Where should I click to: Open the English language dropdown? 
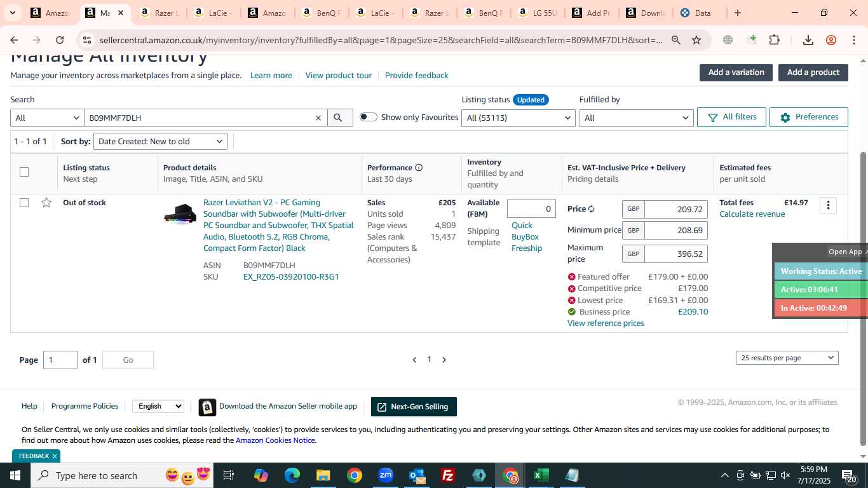click(x=158, y=406)
